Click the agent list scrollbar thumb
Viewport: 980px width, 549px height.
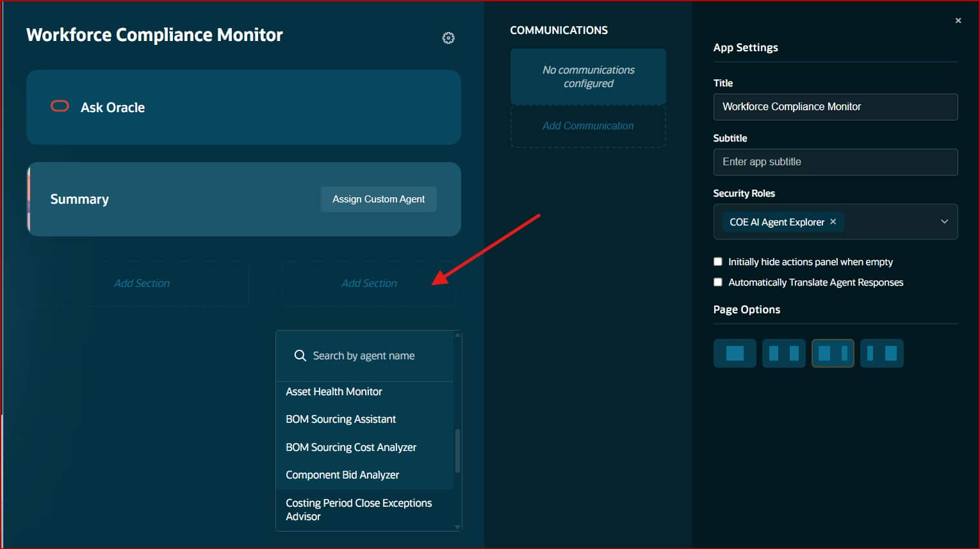coord(457,450)
